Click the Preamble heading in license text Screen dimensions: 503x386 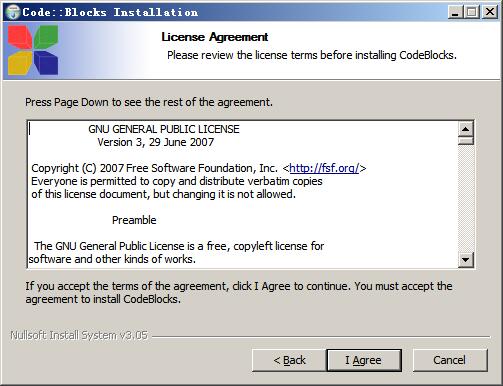click(x=134, y=220)
